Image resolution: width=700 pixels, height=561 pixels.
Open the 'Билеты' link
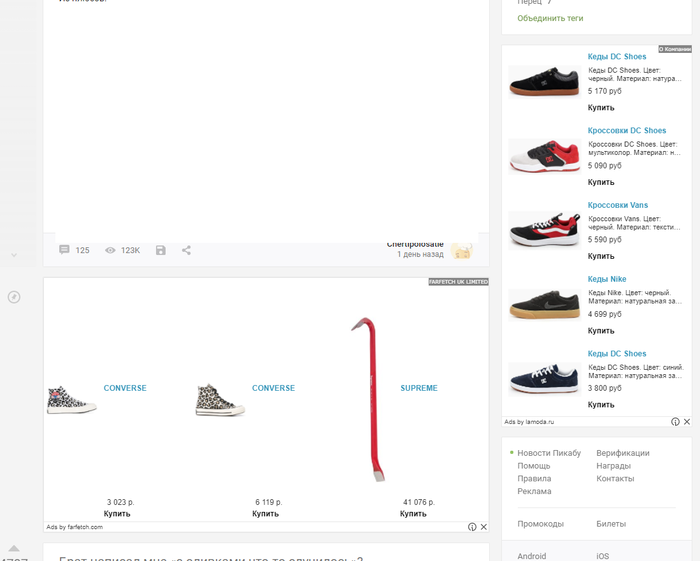pyautogui.click(x=611, y=524)
